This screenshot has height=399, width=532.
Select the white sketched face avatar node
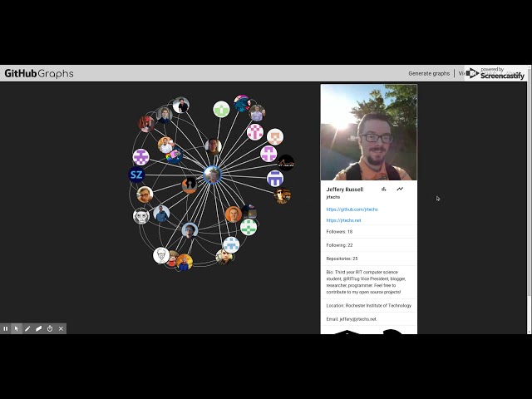click(161, 255)
